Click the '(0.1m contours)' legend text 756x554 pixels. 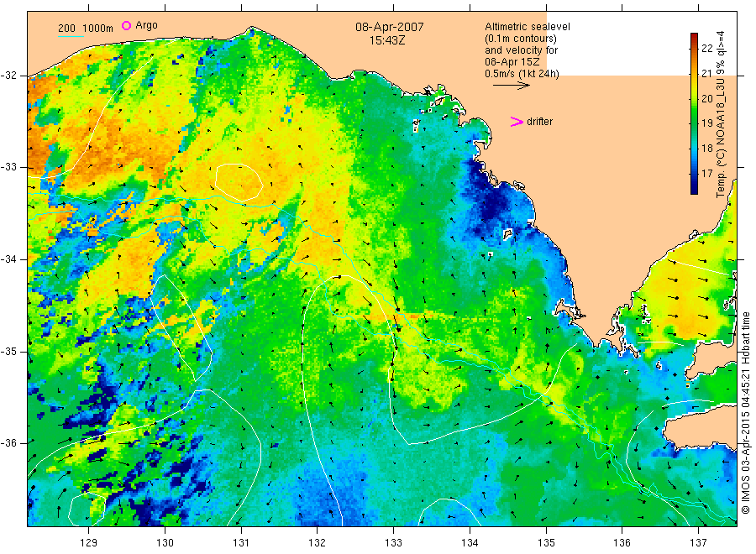(x=520, y=39)
